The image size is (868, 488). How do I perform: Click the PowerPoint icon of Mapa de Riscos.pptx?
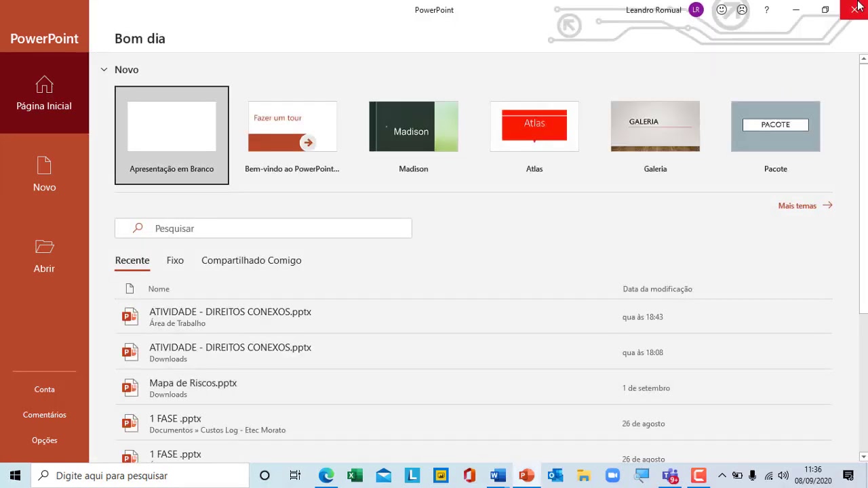coord(130,388)
